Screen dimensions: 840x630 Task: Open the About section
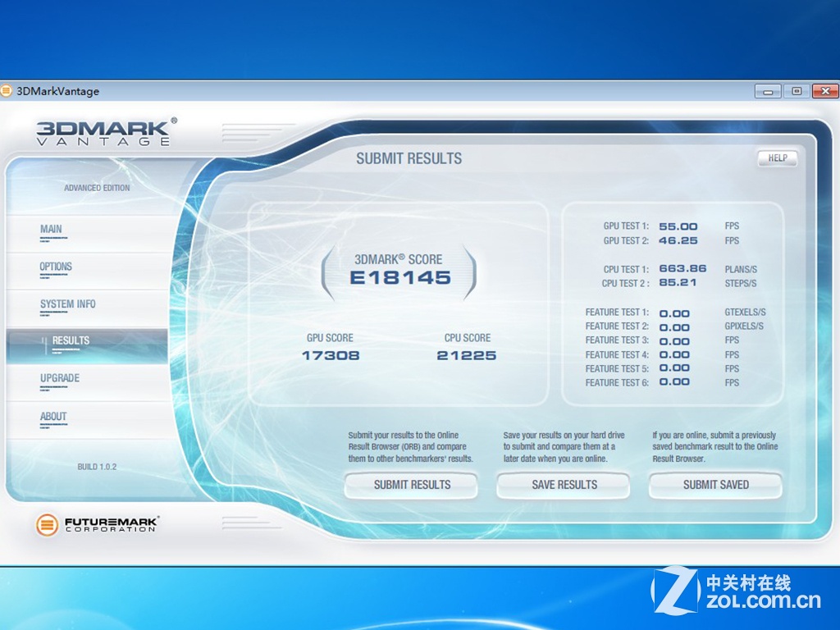pos(53,417)
